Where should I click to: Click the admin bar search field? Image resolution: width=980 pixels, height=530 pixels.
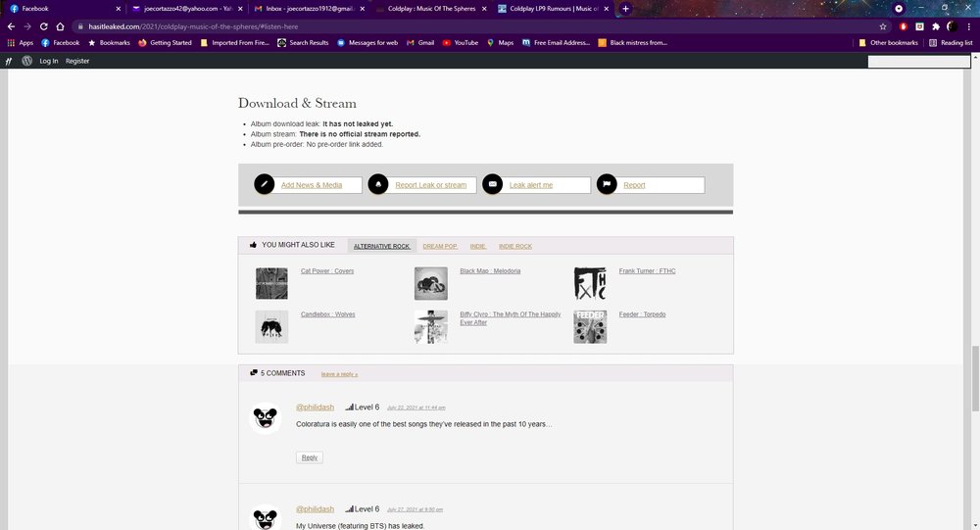[919, 61]
